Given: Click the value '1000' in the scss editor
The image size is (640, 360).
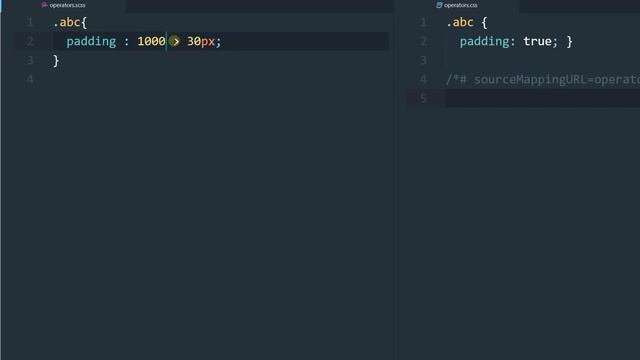Looking at the screenshot, I should point(151,41).
